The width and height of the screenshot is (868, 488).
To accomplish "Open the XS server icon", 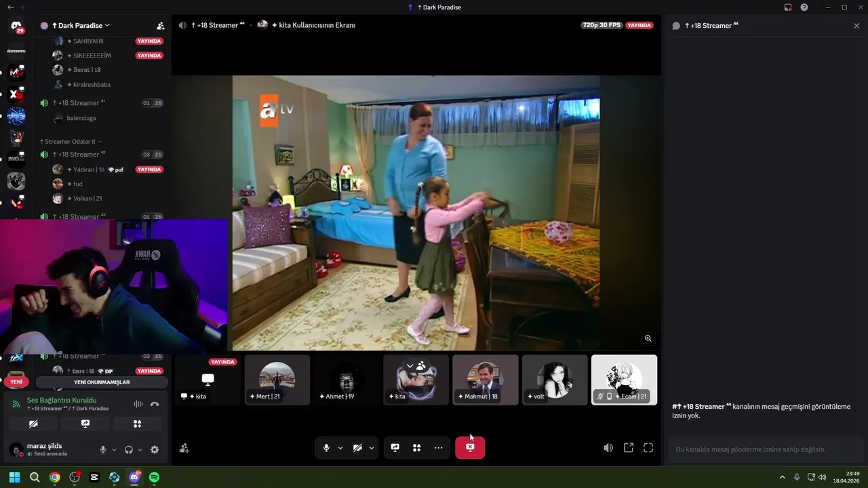I will pos(16,94).
